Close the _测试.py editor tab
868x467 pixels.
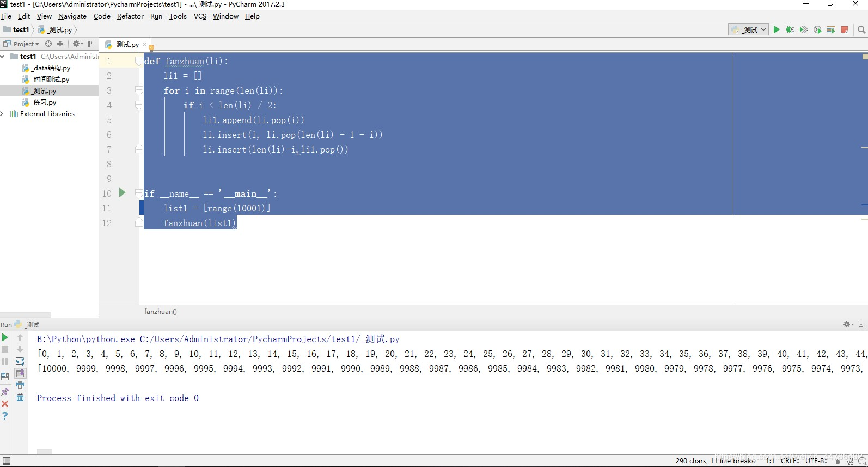point(144,45)
